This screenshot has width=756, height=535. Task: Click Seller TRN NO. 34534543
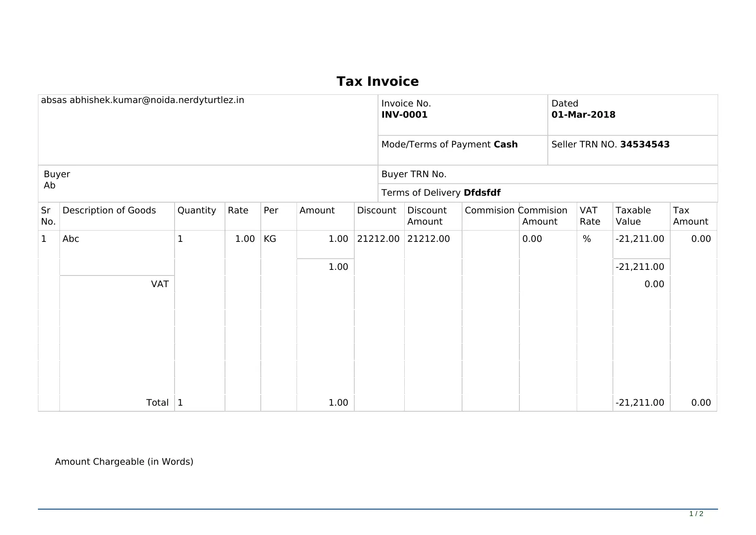610,144
